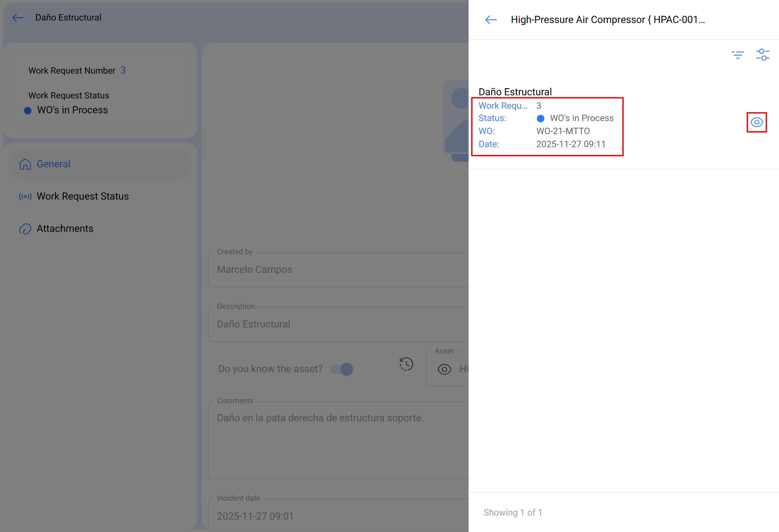Image resolution: width=779 pixels, height=532 pixels.
Task: Click the blue WO's in Process status dot
Action: click(x=540, y=119)
